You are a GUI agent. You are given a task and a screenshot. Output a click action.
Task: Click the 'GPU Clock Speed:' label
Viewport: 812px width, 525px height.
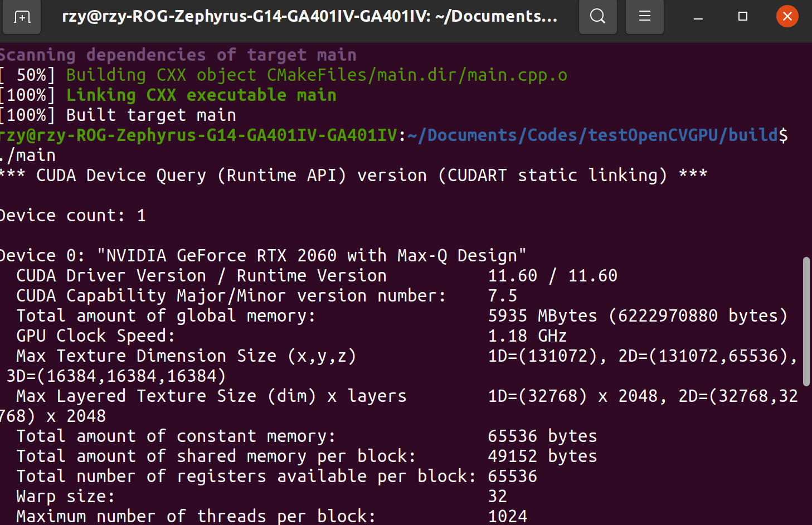pos(96,336)
